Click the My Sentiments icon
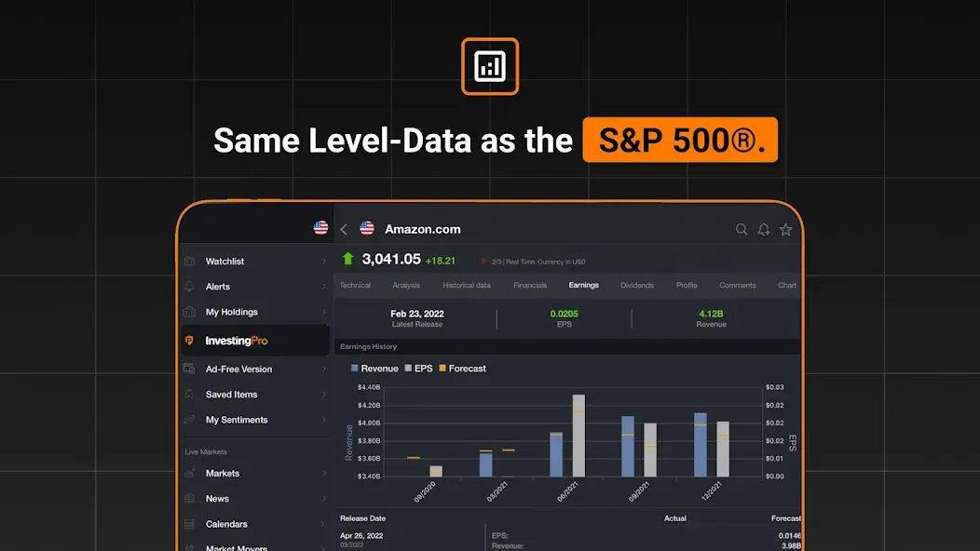Viewport: 980px width, 551px height. pos(189,420)
